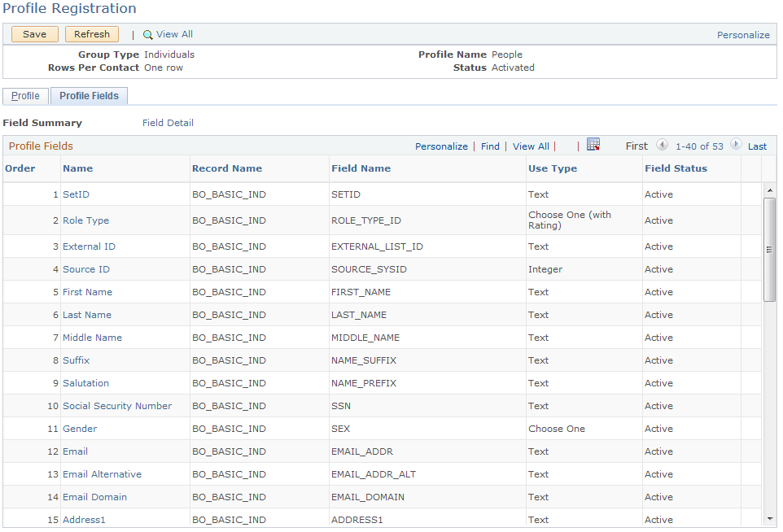This screenshot has width=783, height=532.
Task: Open Find in the Profile Fields grid
Action: pyautogui.click(x=490, y=146)
